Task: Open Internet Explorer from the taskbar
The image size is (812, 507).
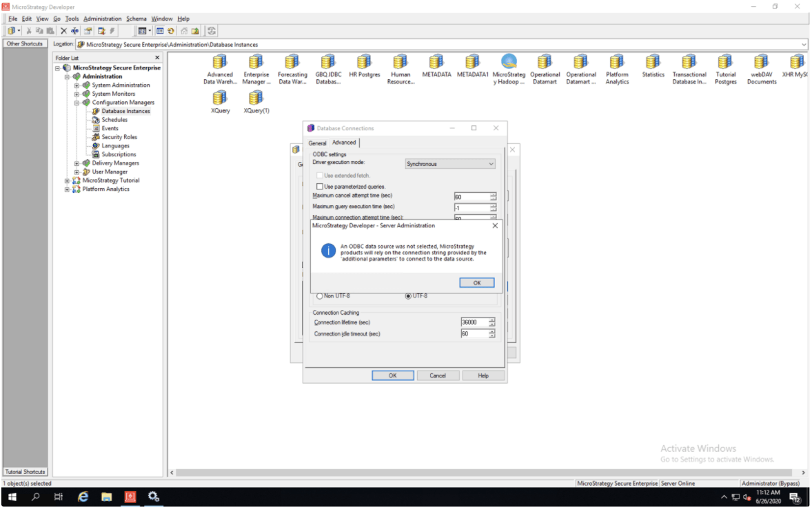Action: point(83,496)
